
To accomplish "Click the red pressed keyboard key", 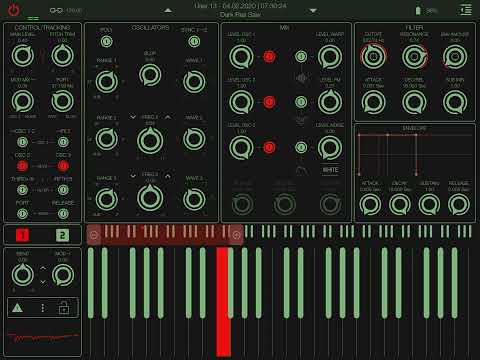I will point(223,302).
